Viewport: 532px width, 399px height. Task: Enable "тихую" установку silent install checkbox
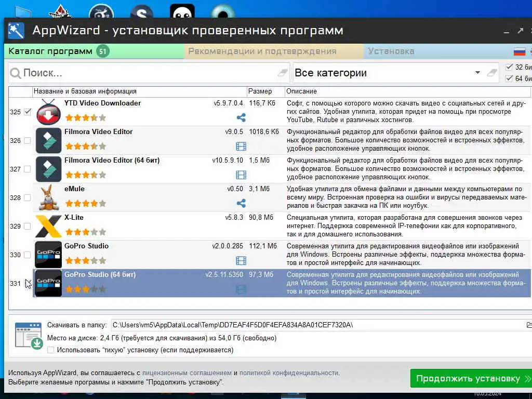[x=50, y=350]
